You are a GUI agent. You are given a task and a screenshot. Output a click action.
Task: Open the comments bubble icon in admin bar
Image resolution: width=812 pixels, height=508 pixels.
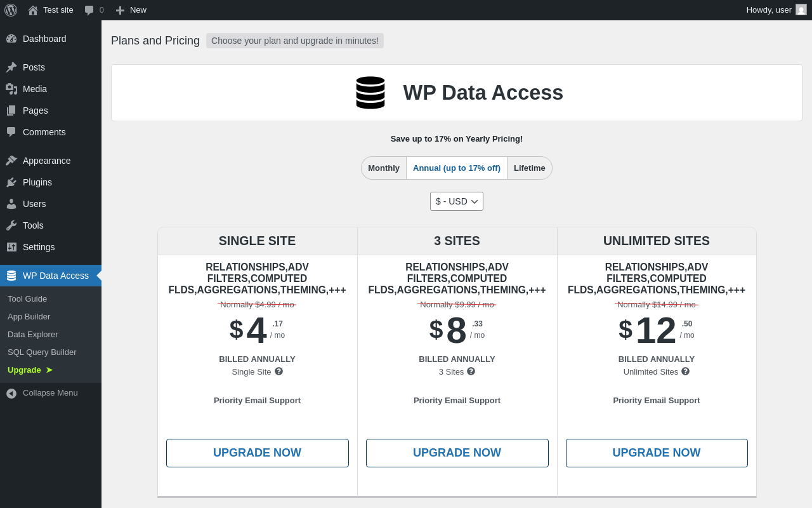tap(89, 10)
